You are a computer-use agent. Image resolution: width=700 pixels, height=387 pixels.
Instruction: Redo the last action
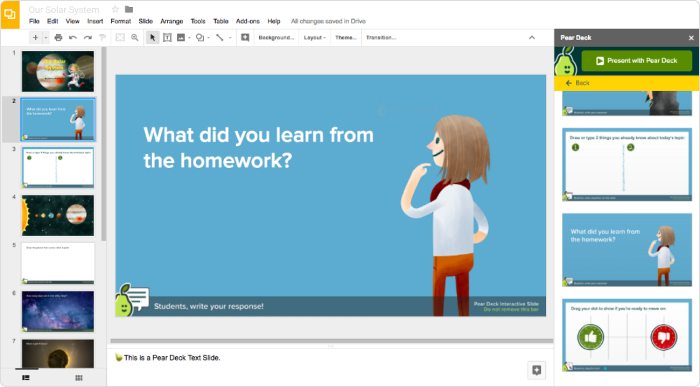point(88,37)
